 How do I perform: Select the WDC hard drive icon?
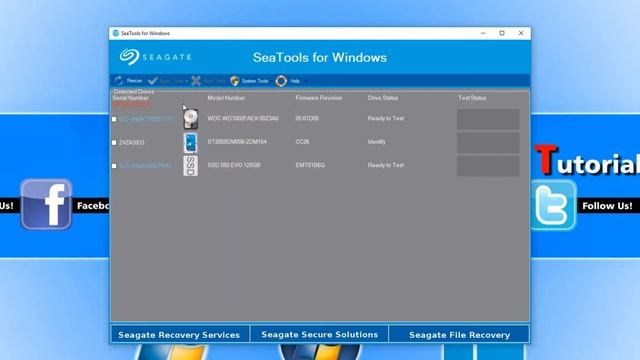pyautogui.click(x=191, y=119)
